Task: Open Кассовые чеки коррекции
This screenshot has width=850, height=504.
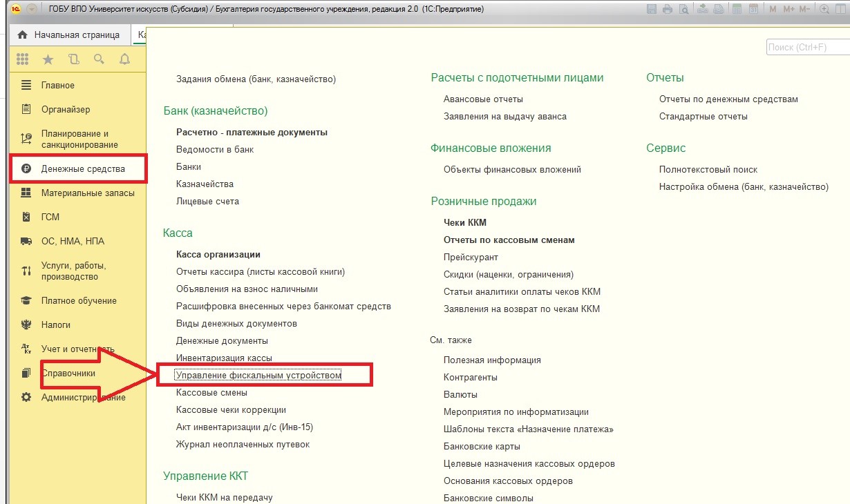Action: click(231, 409)
